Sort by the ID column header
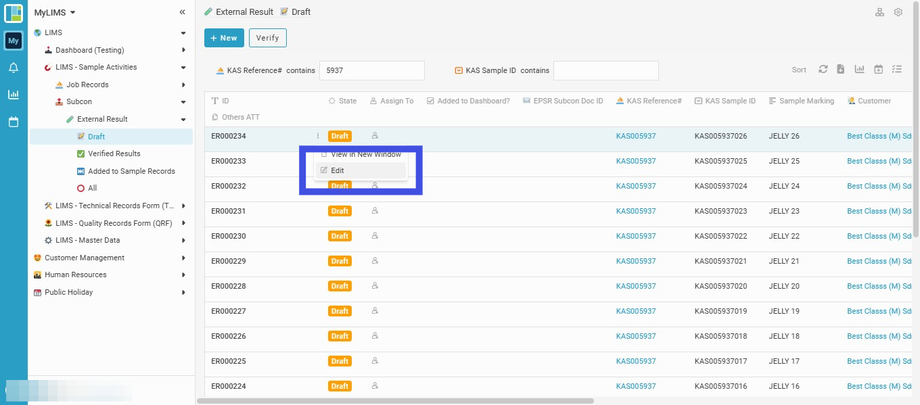The image size is (920, 405). coord(219,101)
